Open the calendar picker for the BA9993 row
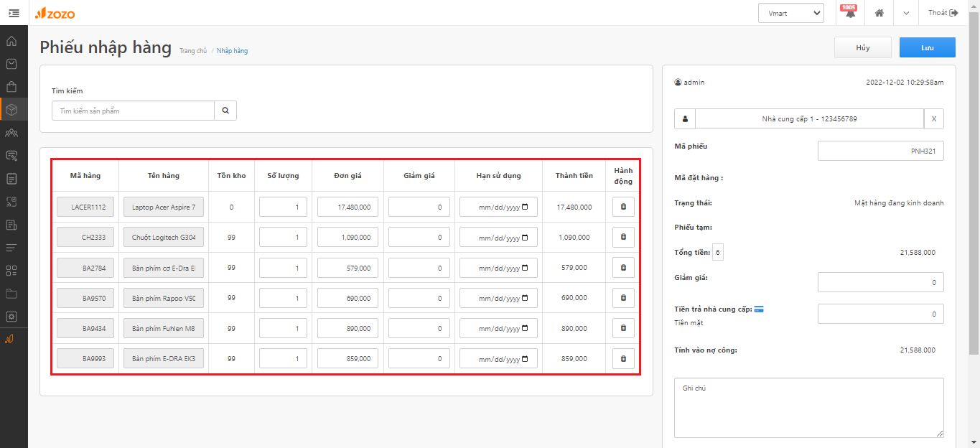This screenshot has height=448, width=980. 526,358
